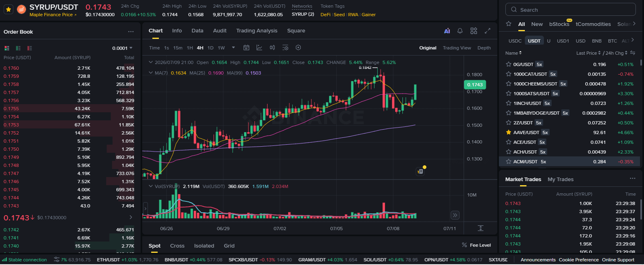
Task: Sort markets list by 24h Chg
Action: coord(616,53)
